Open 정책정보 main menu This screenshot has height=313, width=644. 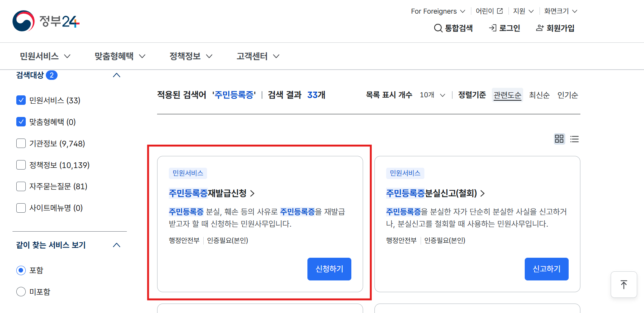click(x=191, y=56)
